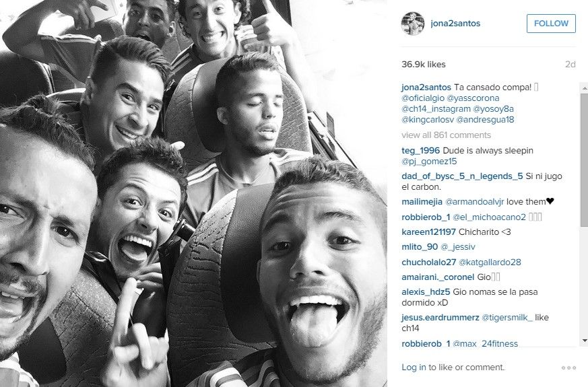The image size is (588, 387).
Task: Follow the jona2santos account
Action: [551, 24]
